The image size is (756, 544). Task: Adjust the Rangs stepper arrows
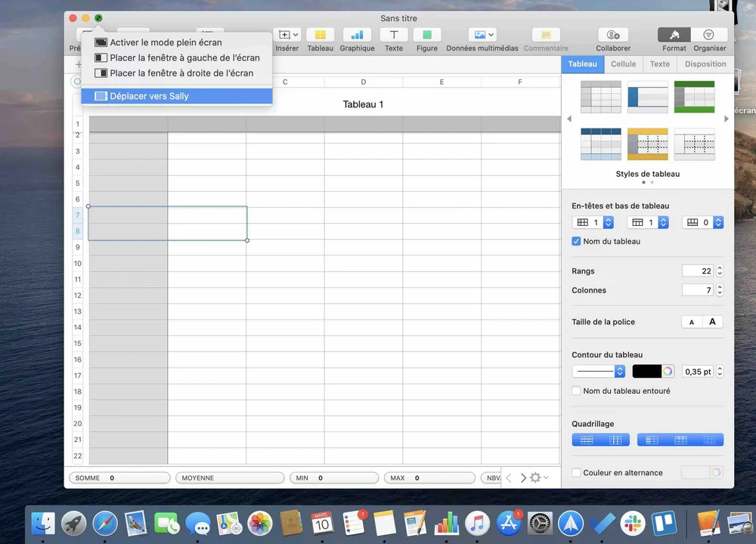point(720,270)
